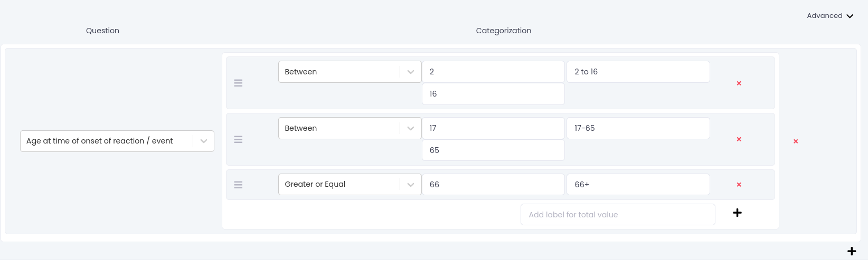Edit the 2 to 16 label field
Image resolution: width=868 pixels, height=268 pixels.
pyautogui.click(x=638, y=72)
